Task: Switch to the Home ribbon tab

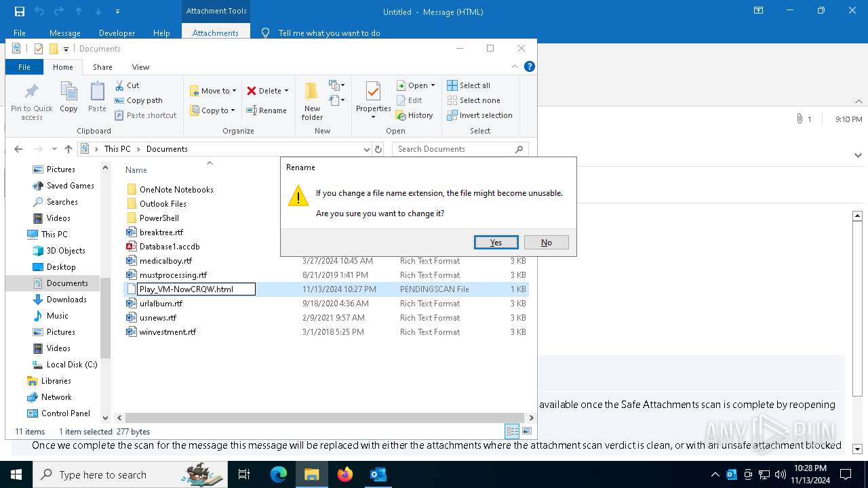Action: point(63,67)
